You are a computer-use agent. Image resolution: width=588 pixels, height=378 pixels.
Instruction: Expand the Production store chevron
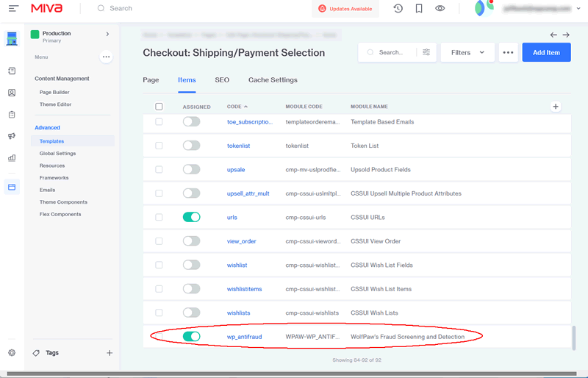(107, 34)
